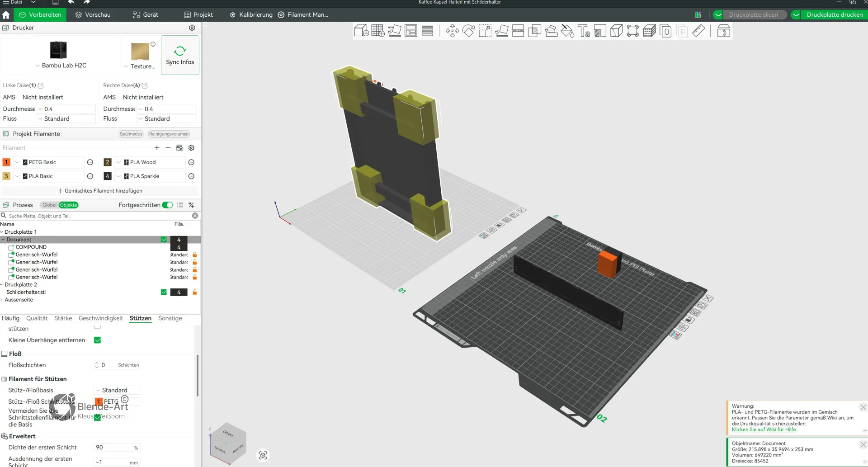This screenshot has width=868, height=467.
Task: Uncheck Kleine Überhänge entfernen checkbox
Action: point(97,340)
